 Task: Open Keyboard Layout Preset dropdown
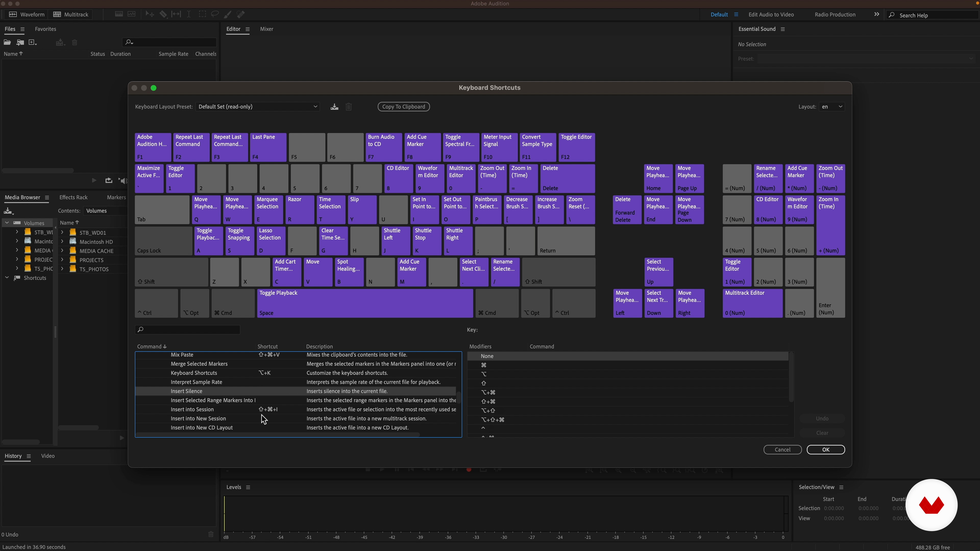(258, 107)
